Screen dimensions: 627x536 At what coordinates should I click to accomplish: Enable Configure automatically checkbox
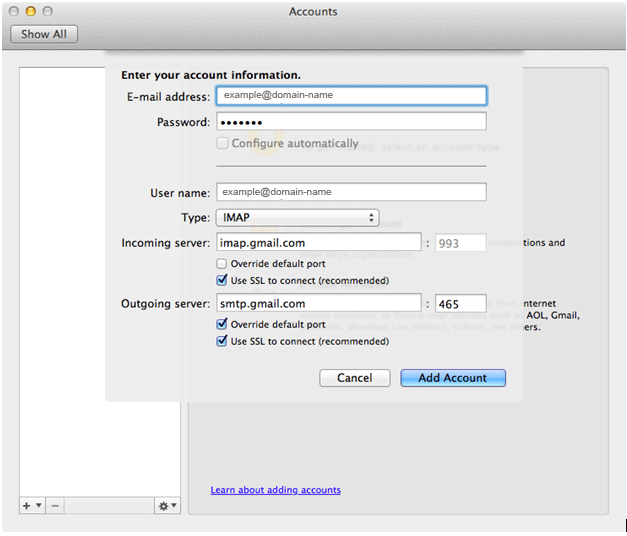222,143
